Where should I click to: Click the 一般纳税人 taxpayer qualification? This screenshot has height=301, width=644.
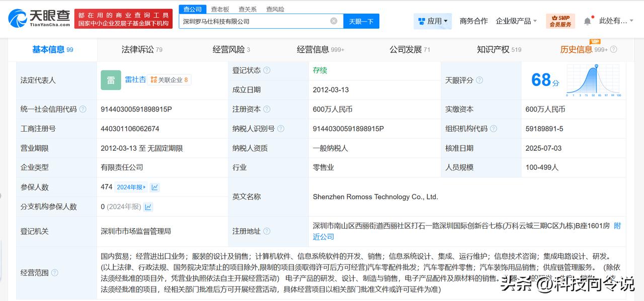pyautogui.click(x=331, y=148)
